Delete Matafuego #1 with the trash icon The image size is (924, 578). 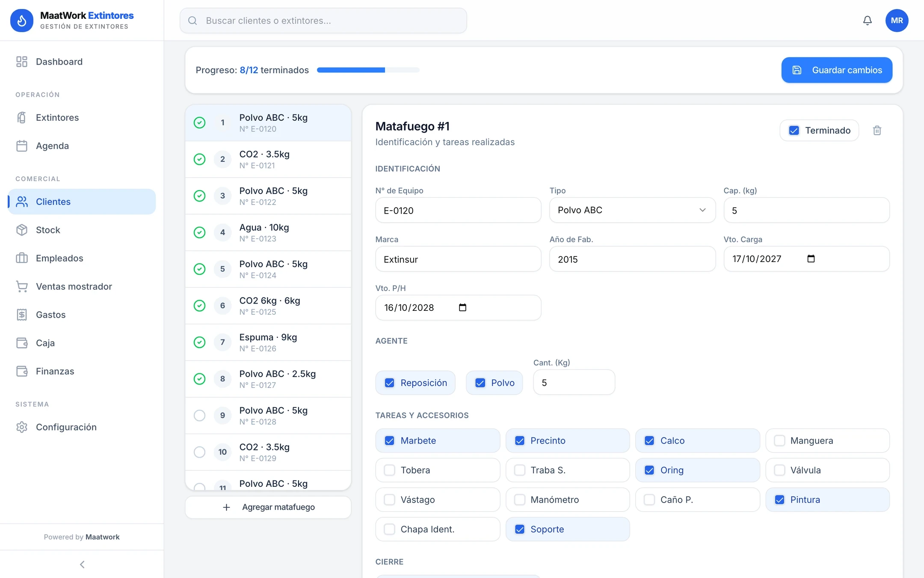tap(877, 131)
